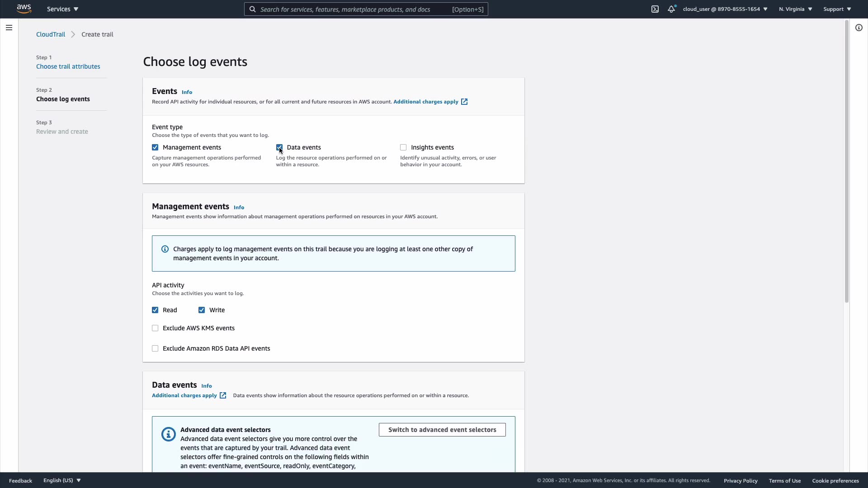The height and width of the screenshot is (488, 868).
Task: Open external link icon beside Events charges
Action: (x=464, y=102)
